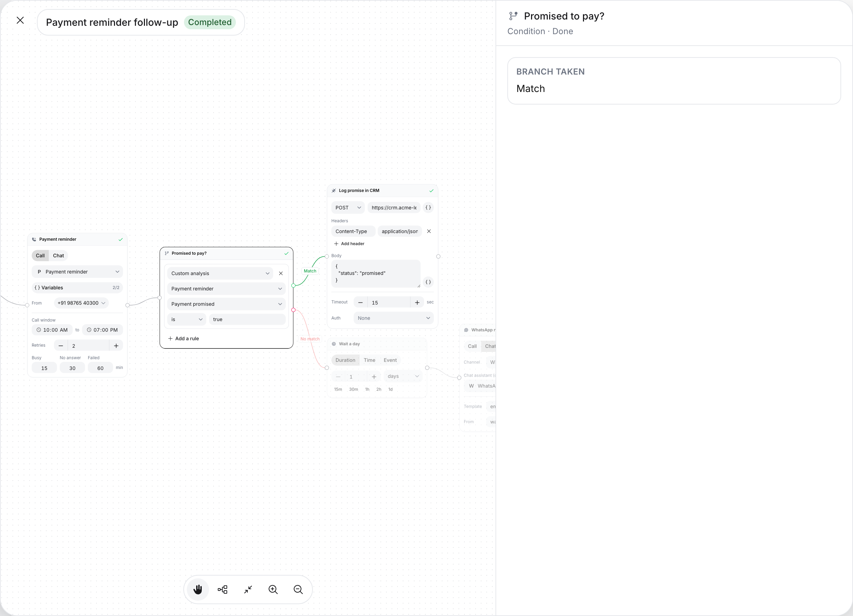Insert variable into the Body field

pyautogui.click(x=428, y=282)
